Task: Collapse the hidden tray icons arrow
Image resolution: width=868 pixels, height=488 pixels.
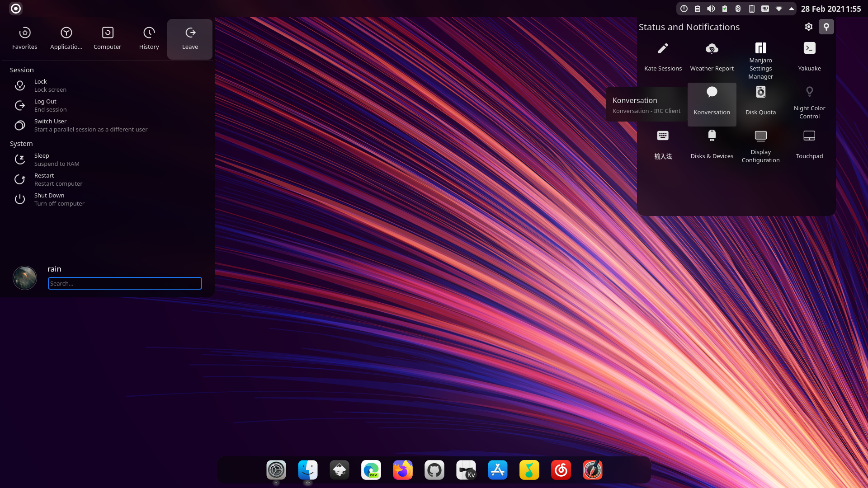Action: click(x=792, y=9)
